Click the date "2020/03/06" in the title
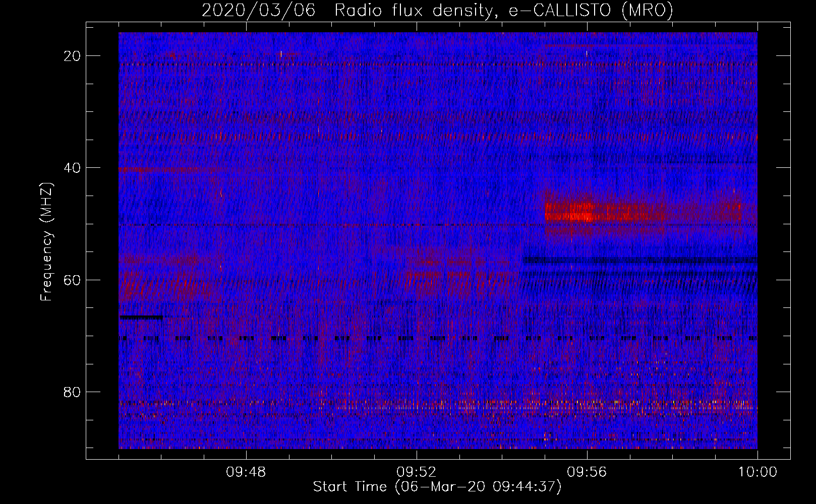This screenshot has width=816, height=504. (x=259, y=11)
